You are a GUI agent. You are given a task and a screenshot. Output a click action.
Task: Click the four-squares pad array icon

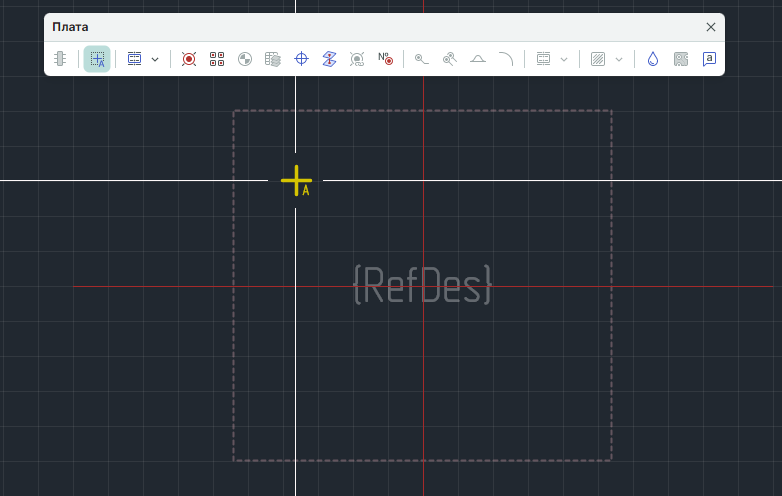tap(217, 59)
